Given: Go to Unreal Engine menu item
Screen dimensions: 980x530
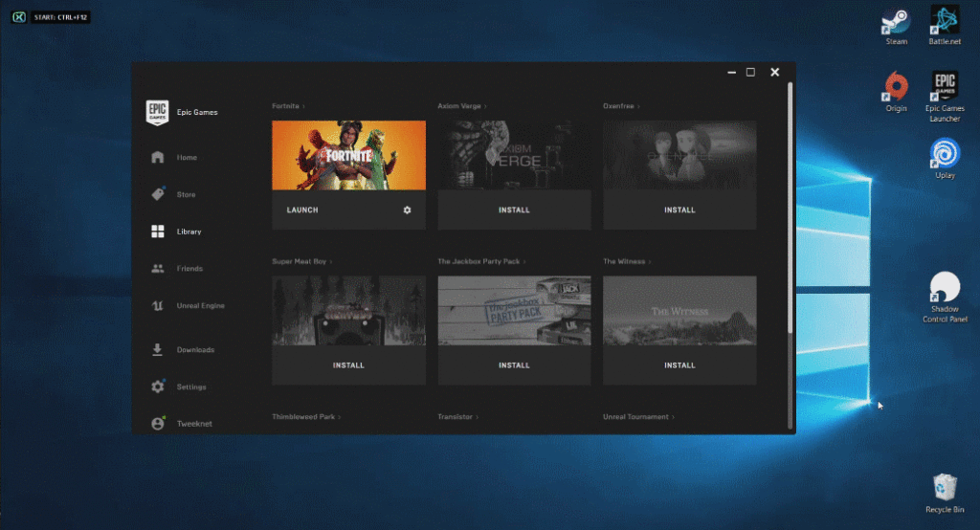Looking at the screenshot, I should [201, 305].
